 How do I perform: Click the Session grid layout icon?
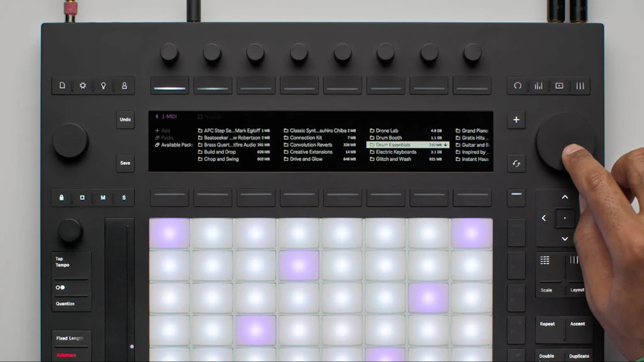[x=545, y=260]
